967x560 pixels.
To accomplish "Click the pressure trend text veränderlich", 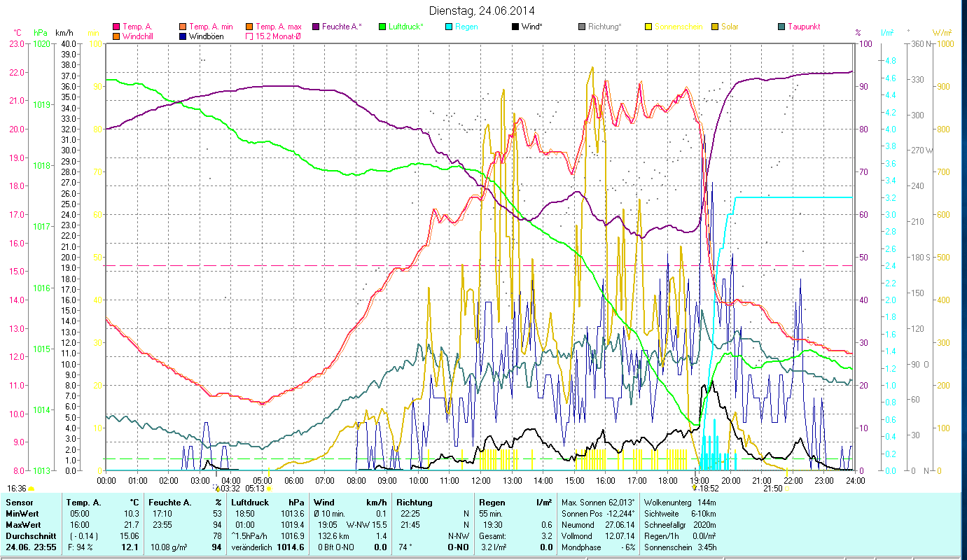I will click(252, 547).
